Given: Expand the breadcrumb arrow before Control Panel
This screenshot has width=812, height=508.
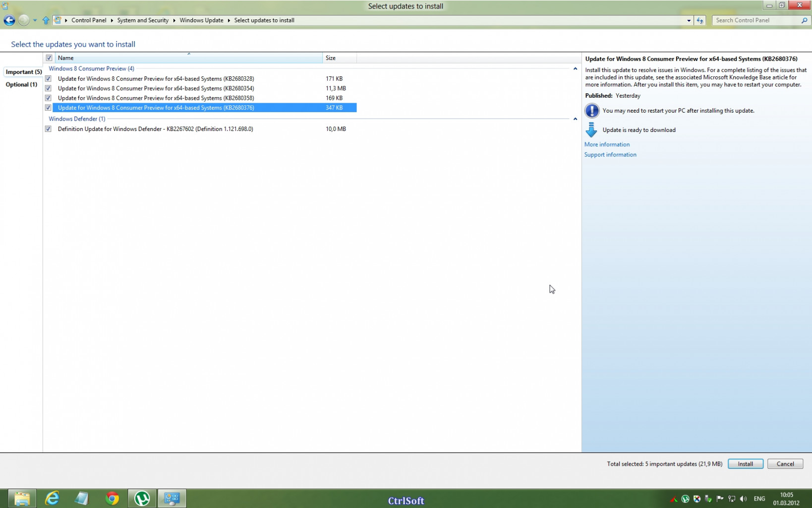Looking at the screenshot, I should pos(66,20).
